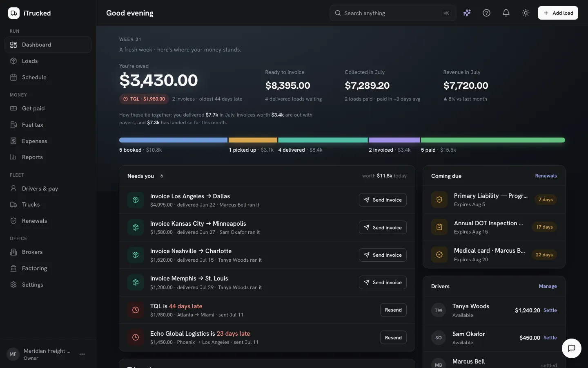Send invoice for Nashville → Charlotte
588x368 pixels.
coord(383,255)
